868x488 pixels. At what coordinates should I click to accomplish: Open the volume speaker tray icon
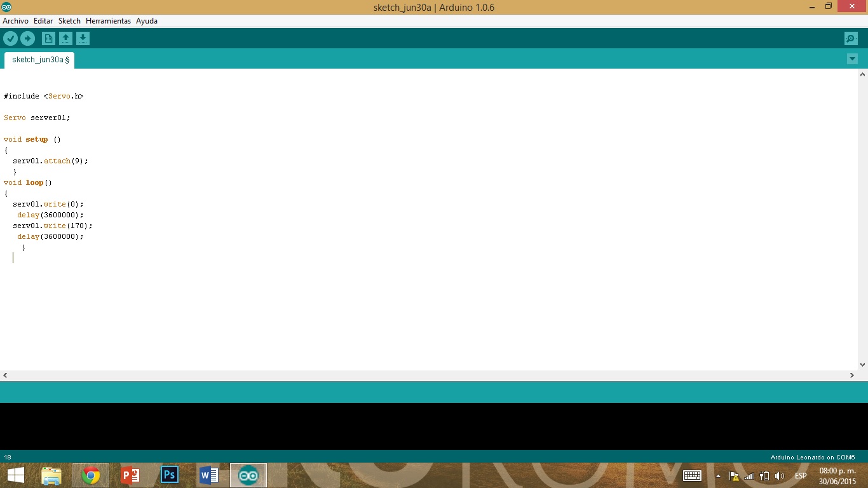click(x=780, y=476)
